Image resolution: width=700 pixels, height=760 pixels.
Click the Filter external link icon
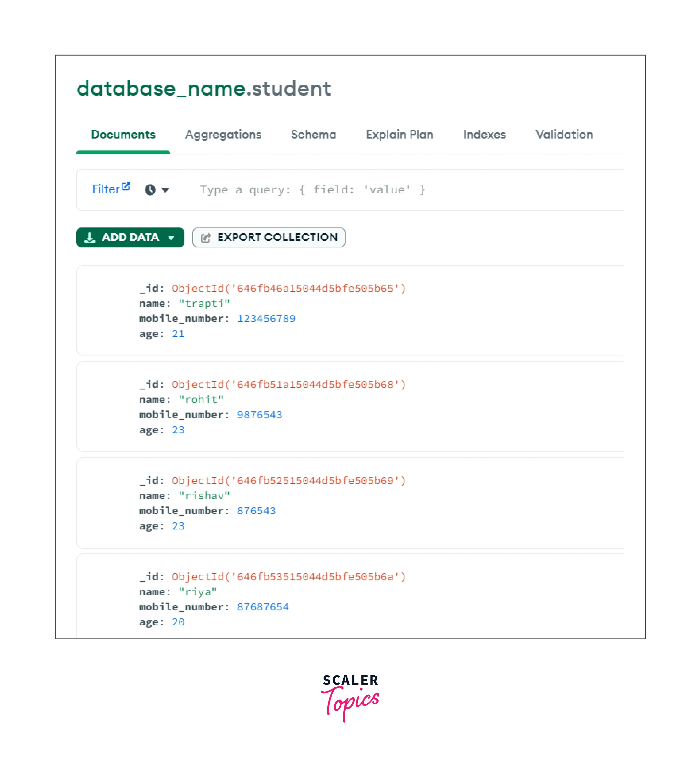coord(126,187)
